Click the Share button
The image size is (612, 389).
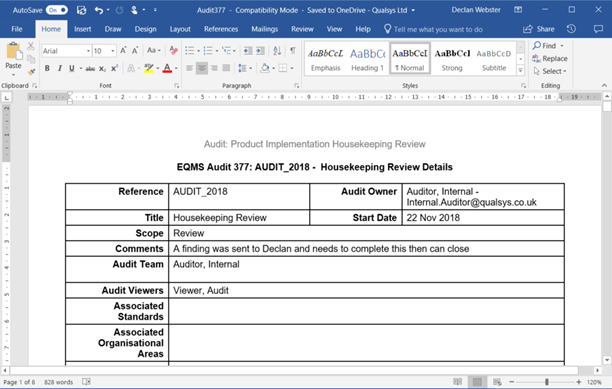539,29
